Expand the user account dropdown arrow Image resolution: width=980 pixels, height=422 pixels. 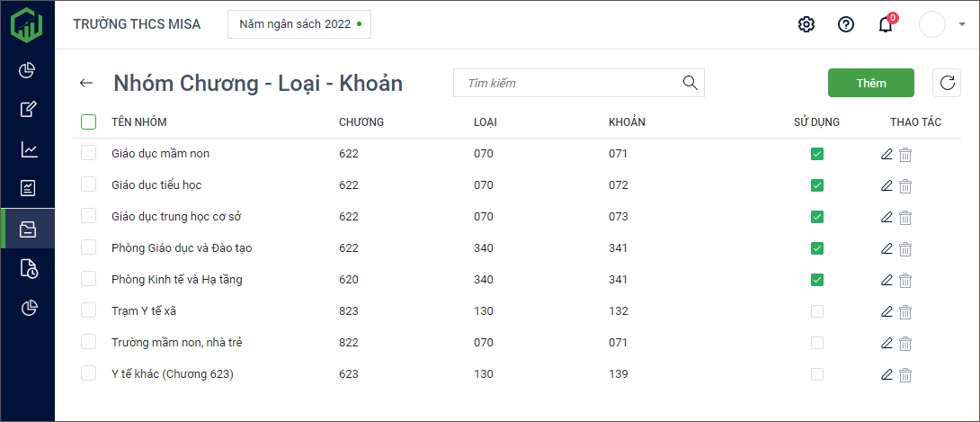962,24
